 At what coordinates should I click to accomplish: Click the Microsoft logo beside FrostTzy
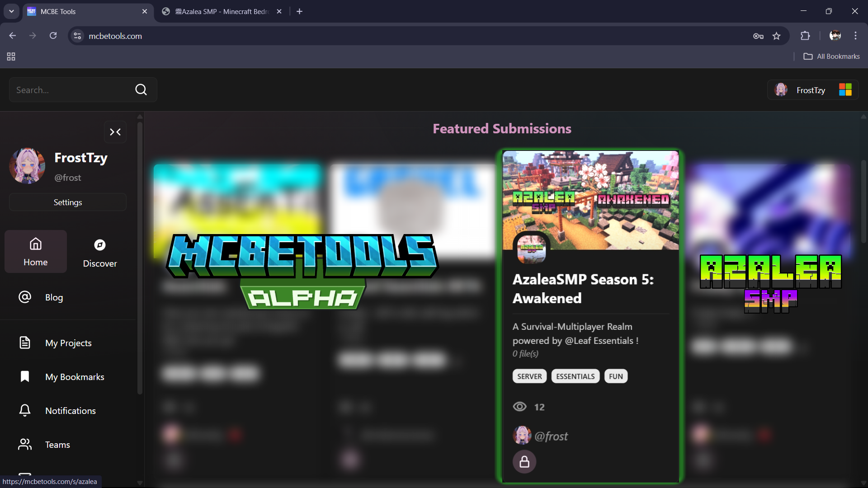845,89
